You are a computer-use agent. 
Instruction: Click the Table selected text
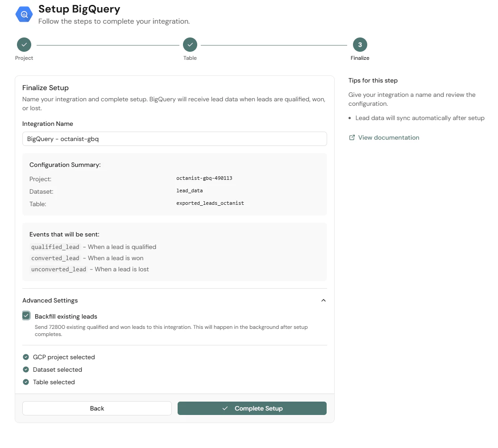tap(54, 382)
